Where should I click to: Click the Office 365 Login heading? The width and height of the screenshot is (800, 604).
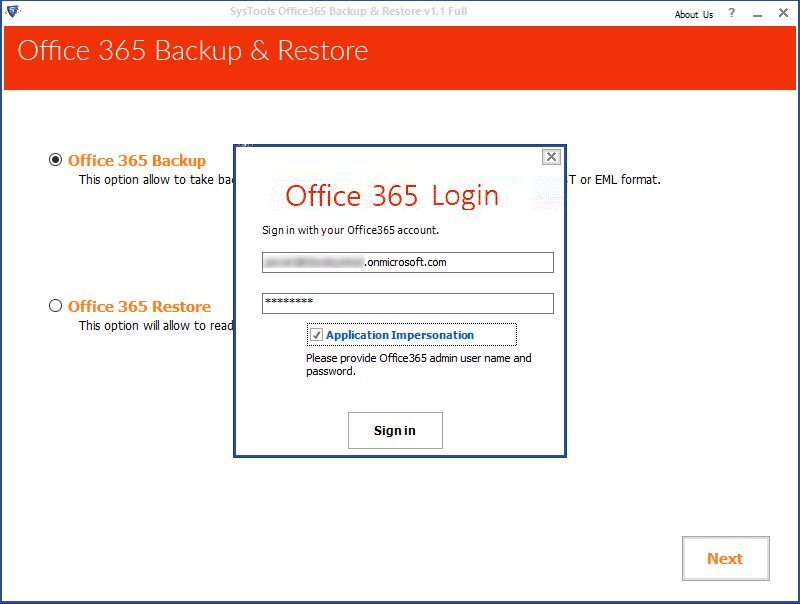coord(392,195)
